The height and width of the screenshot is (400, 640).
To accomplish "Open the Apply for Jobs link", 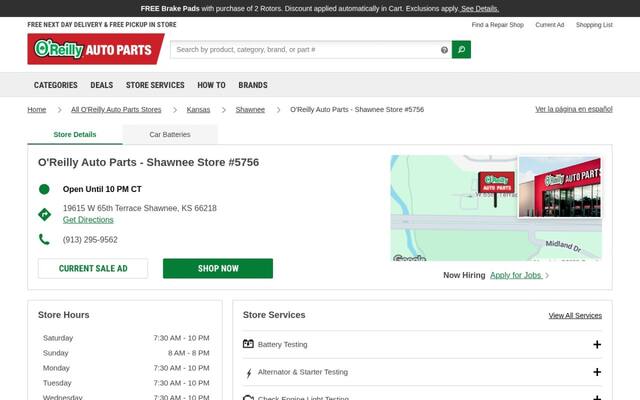I will 516,275.
